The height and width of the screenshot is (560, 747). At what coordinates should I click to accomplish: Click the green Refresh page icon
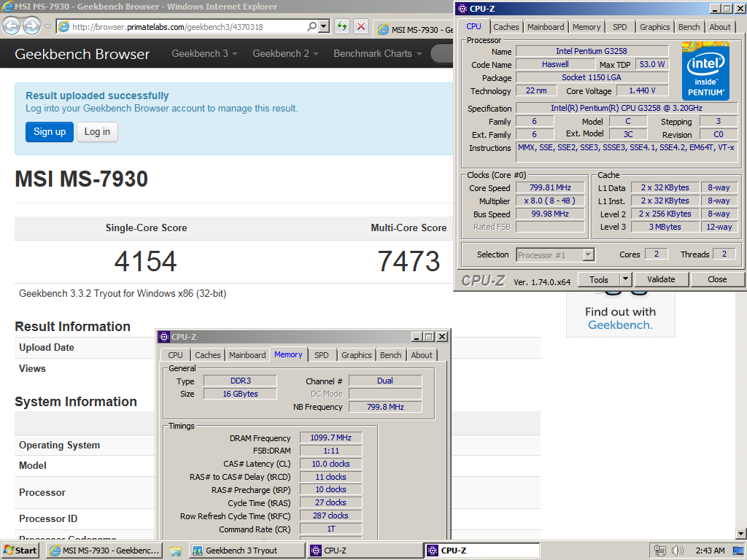[x=341, y=27]
